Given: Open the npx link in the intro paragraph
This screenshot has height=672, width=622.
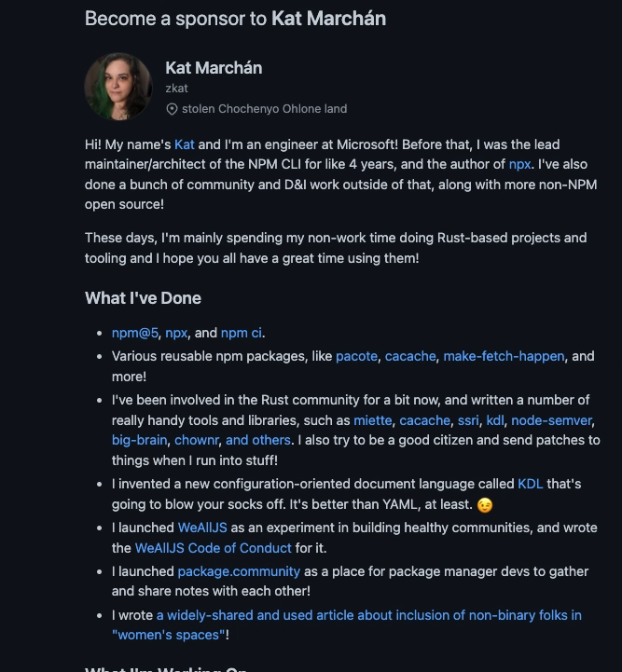Looking at the screenshot, I should coord(519,164).
